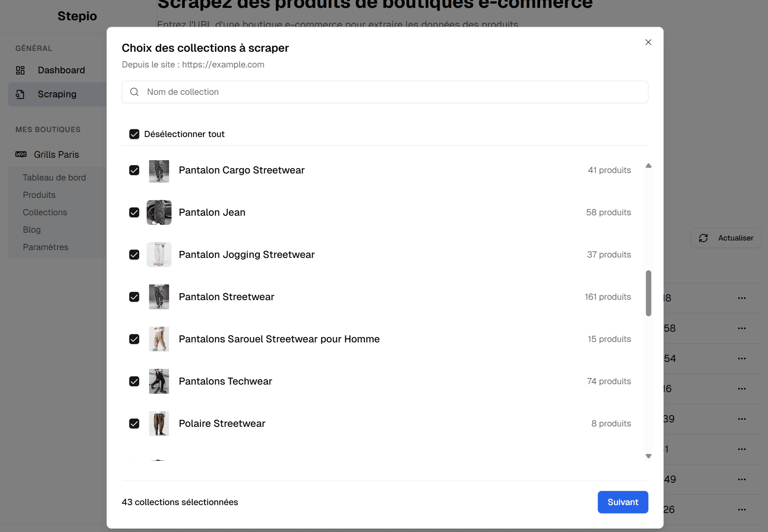Screen dimensions: 768x532
Task: Close the collection selection dialog
Action: pyautogui.click(x=648, y=42)
